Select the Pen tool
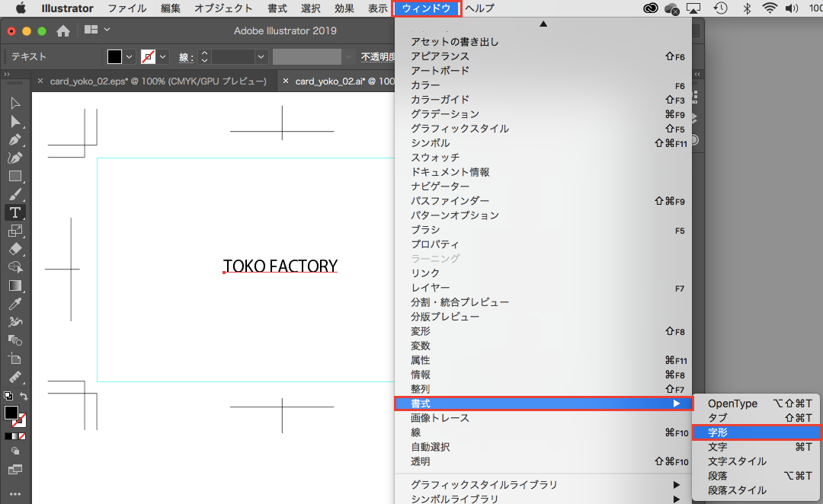Viewport: 823px width, 504px height. coord(14,140)
